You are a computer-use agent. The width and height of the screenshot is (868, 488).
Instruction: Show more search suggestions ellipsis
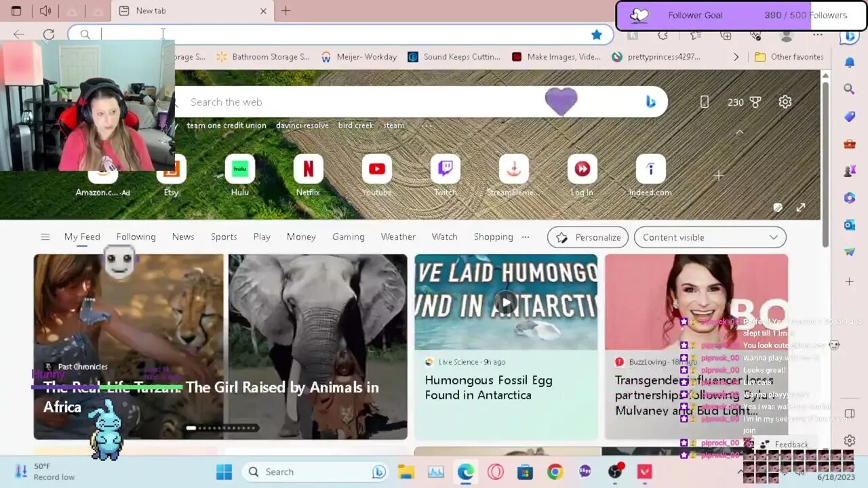point(426,125)
